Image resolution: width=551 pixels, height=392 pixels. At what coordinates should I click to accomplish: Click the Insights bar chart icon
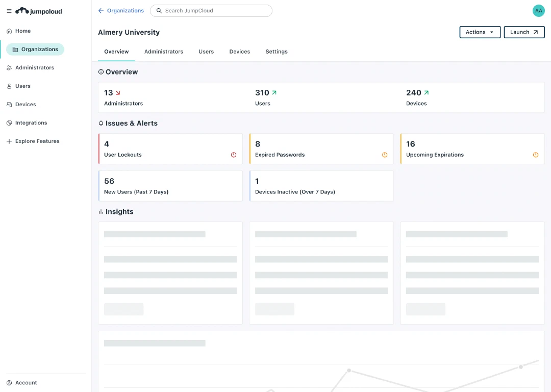click(x=101, y=212)
